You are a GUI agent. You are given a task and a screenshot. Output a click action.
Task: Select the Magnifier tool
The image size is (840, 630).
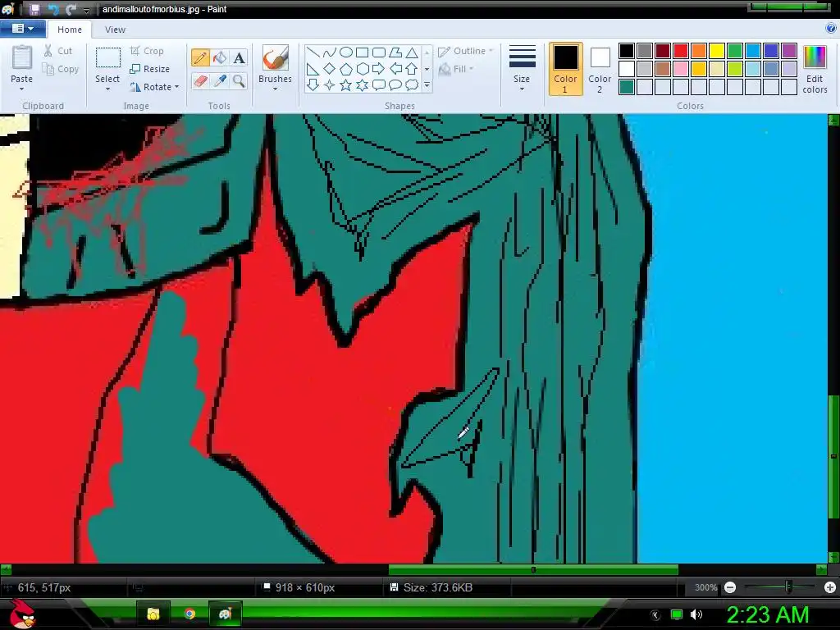[x=239, y=81]
